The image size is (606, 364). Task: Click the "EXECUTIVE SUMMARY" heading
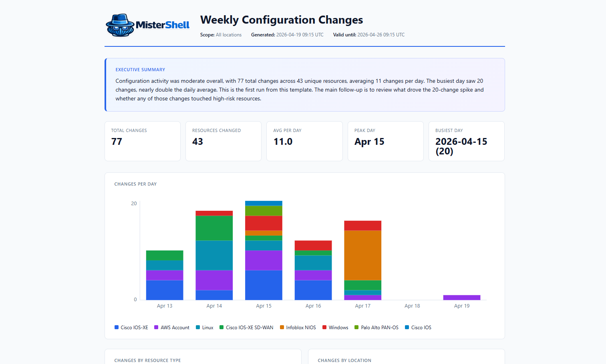pos(140,70)
